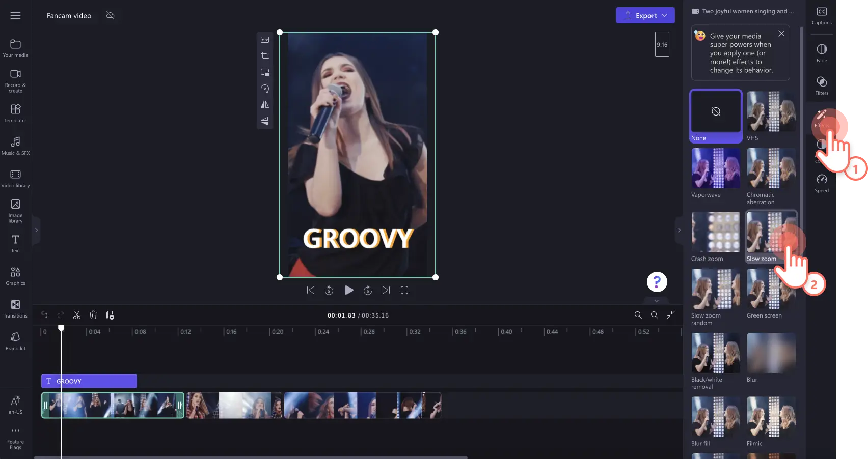Open the help question mark button
Screen dimensions: 868x459
tap(657, 282)
